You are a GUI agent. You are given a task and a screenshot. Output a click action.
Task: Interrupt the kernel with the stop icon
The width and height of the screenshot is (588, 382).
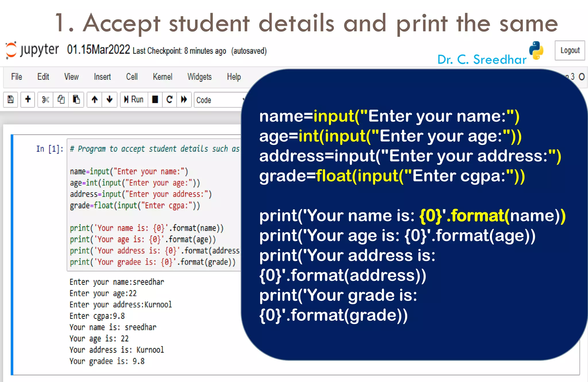(x=155, y=100)
